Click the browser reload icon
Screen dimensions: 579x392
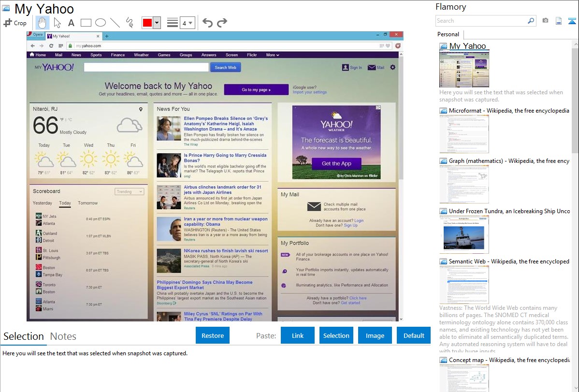click(51, 46)
